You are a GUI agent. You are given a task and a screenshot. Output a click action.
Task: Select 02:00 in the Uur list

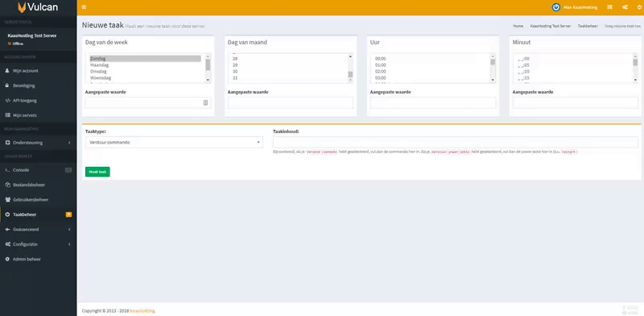click(430, 72)
